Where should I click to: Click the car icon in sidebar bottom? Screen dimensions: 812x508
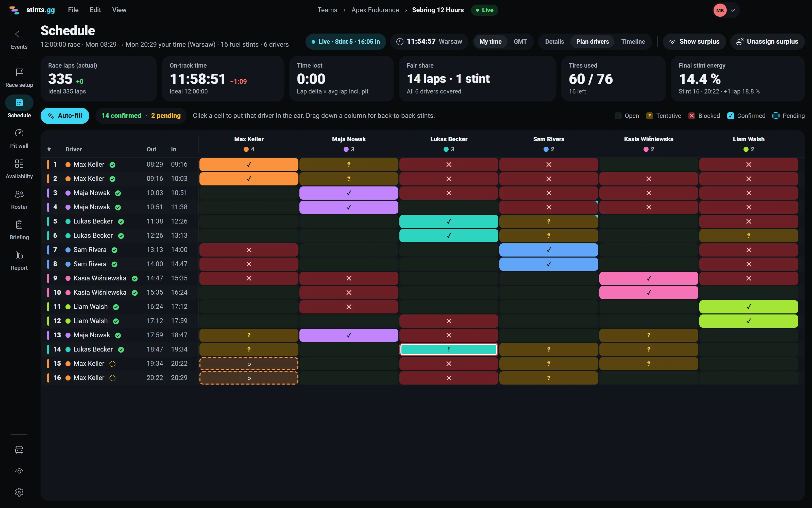[x=19, y=450]
